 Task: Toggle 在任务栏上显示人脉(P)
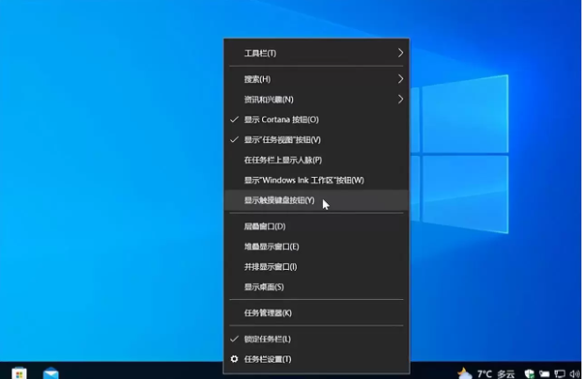coord(317,160)
